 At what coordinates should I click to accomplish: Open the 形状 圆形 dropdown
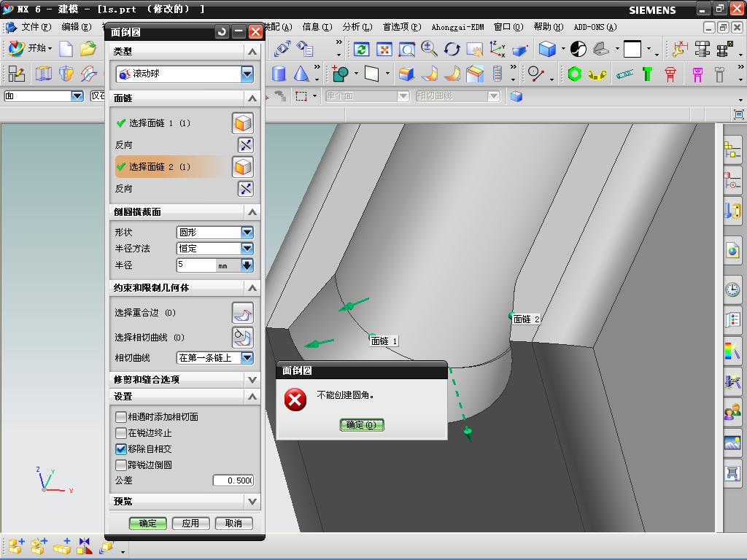247,233
